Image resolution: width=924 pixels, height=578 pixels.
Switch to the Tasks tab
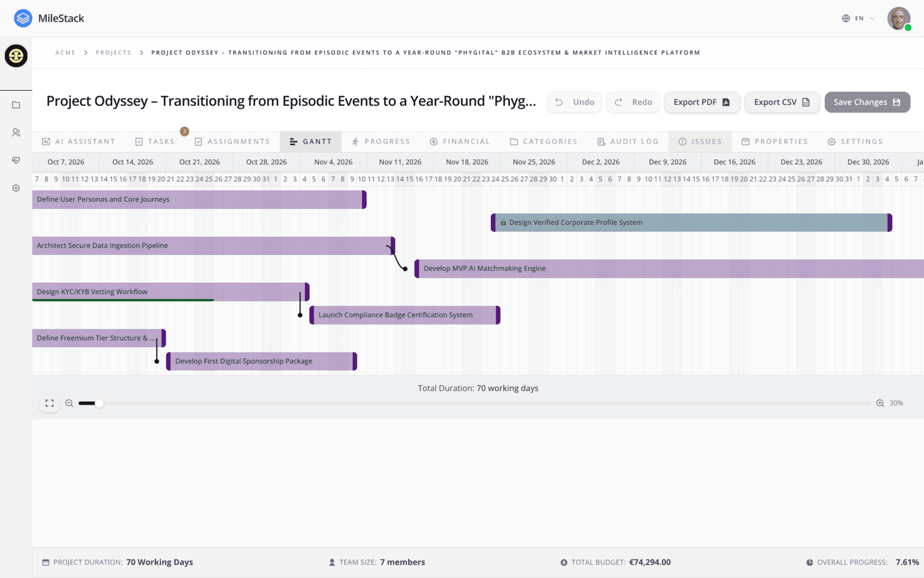click(155, 142)
